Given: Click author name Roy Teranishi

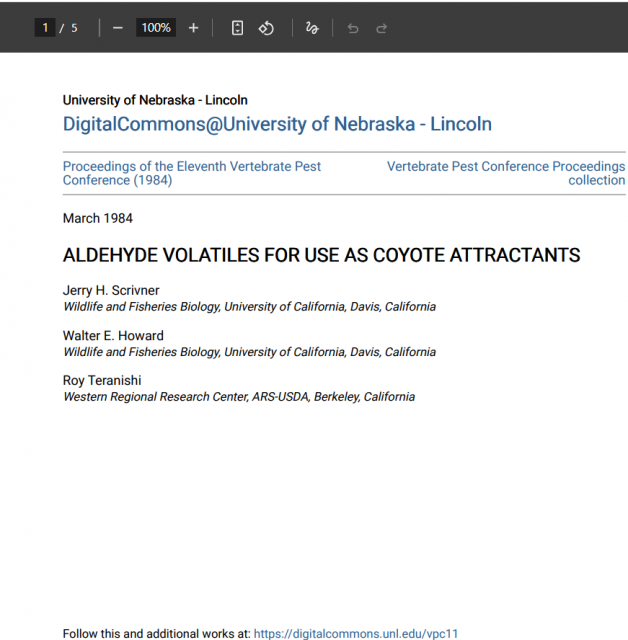Looking at the screenshot, I should point(101,381).
